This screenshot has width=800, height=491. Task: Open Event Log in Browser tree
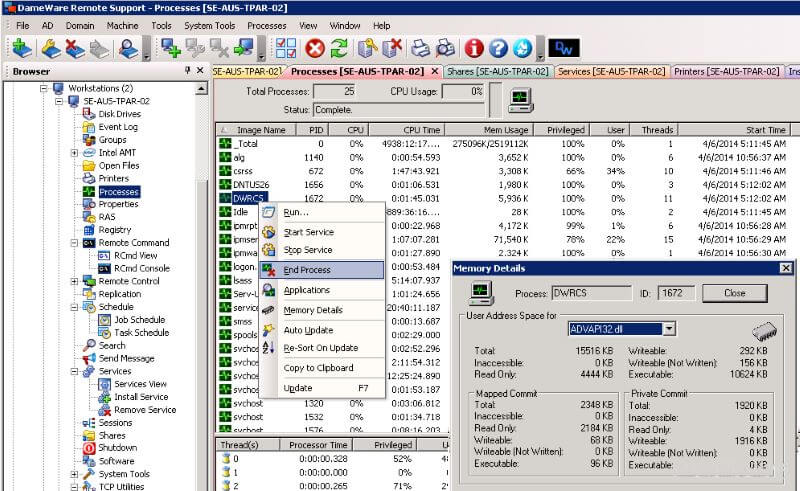118,127
